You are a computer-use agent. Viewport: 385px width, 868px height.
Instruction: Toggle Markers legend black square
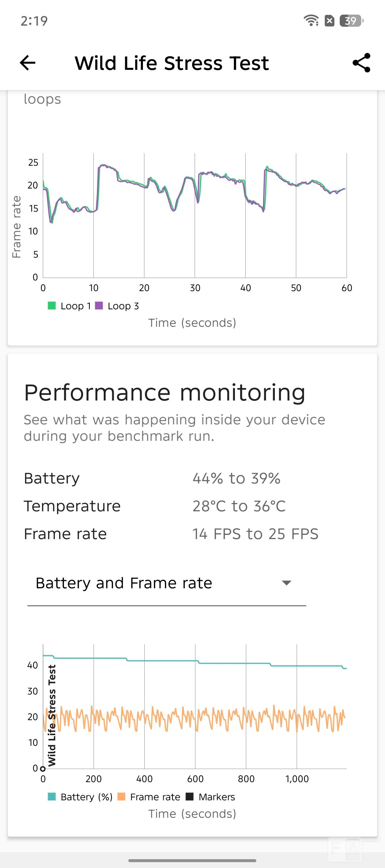point(190,797)
